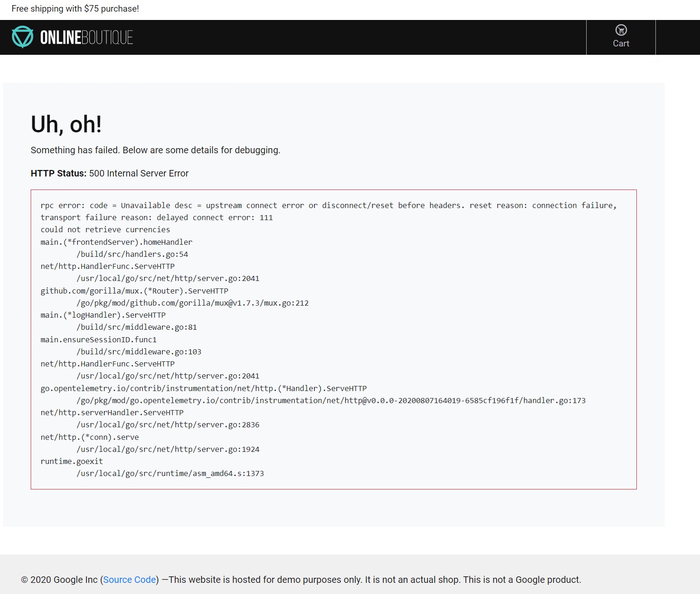Click the handlers.go:54 stack trace entry
This screenshot has width=700, height=594.
tap(132, 254)
